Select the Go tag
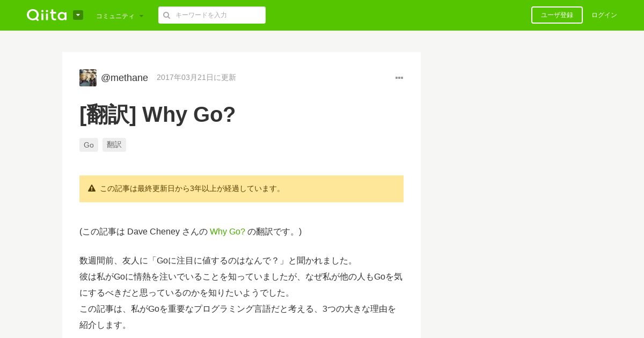 (89, 145)
